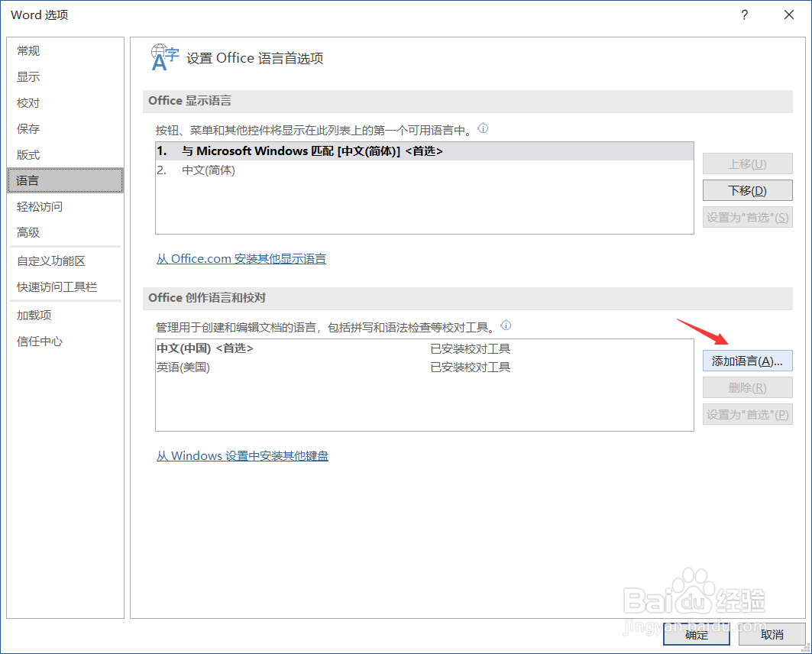Click the 删除(R) button
Screen dimensions: 812x654
(747, 388)
